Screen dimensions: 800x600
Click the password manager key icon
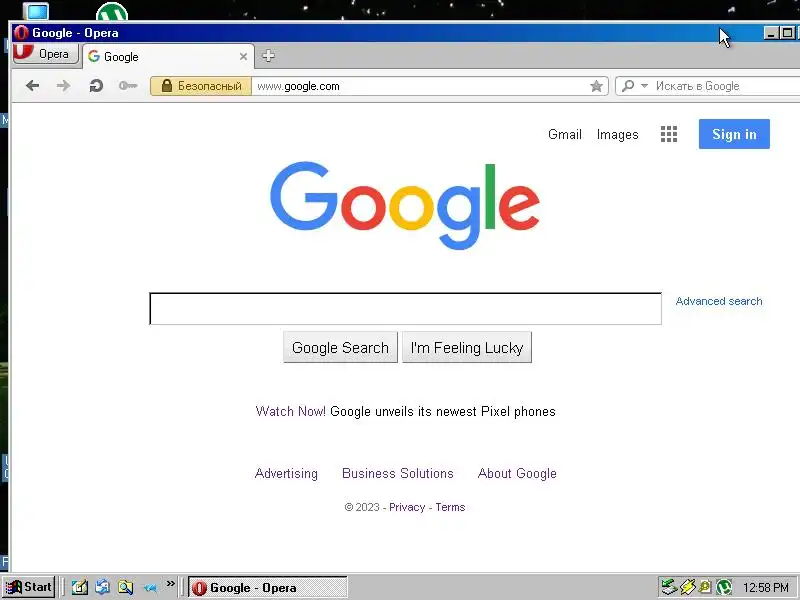click(x=128, y=86)
